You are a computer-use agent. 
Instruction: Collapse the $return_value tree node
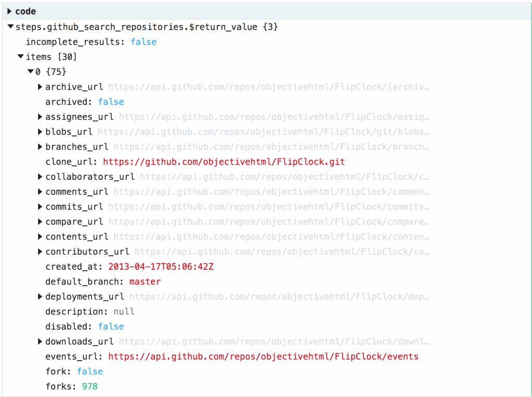coord(9,27)
